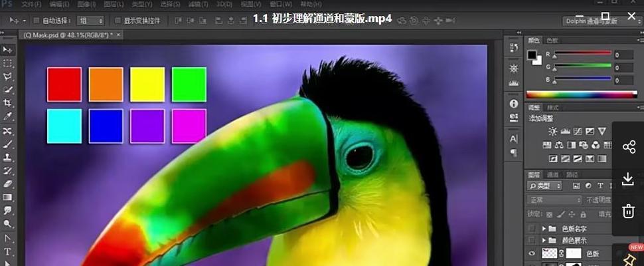Add Color Balance adjustment

click(559, 145)
